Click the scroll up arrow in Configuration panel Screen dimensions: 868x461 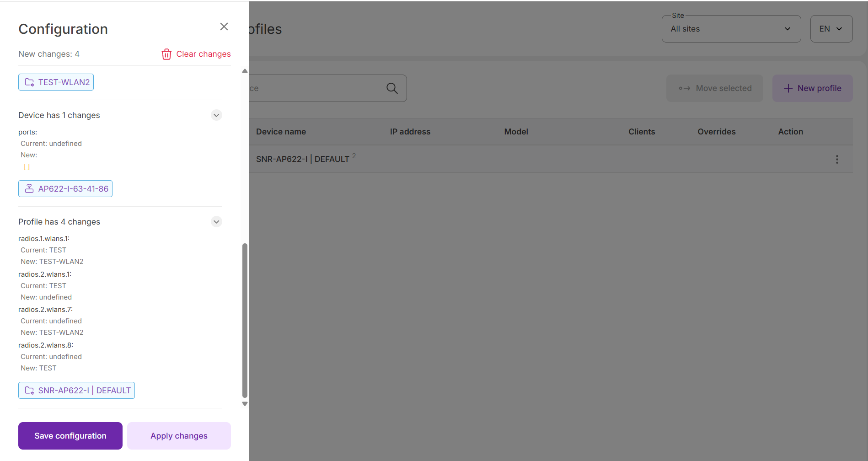tap(245, 71)
